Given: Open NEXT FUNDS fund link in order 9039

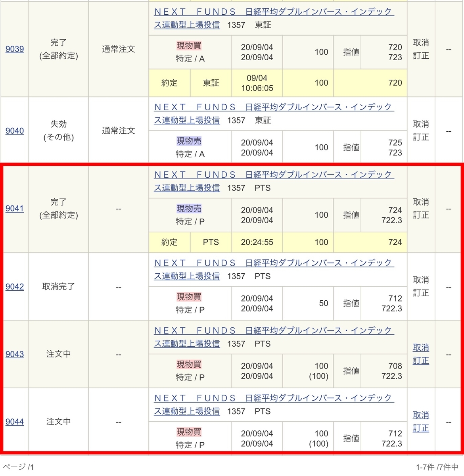Looking at the screenshot, I should [x=274, y=18].
